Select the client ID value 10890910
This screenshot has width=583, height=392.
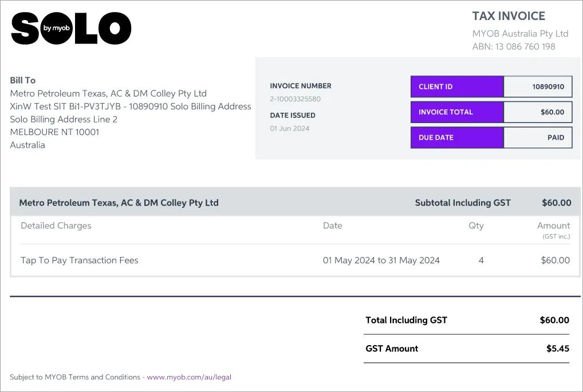tap(548, 87)
